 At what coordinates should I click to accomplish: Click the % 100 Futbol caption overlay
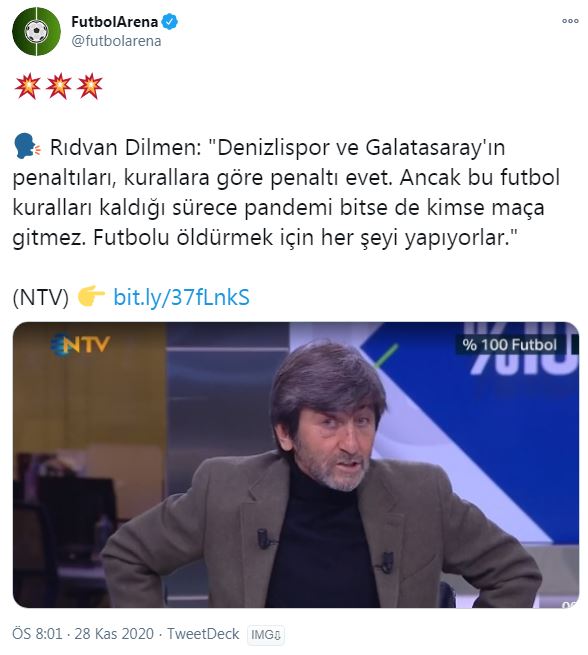[509, 345]
